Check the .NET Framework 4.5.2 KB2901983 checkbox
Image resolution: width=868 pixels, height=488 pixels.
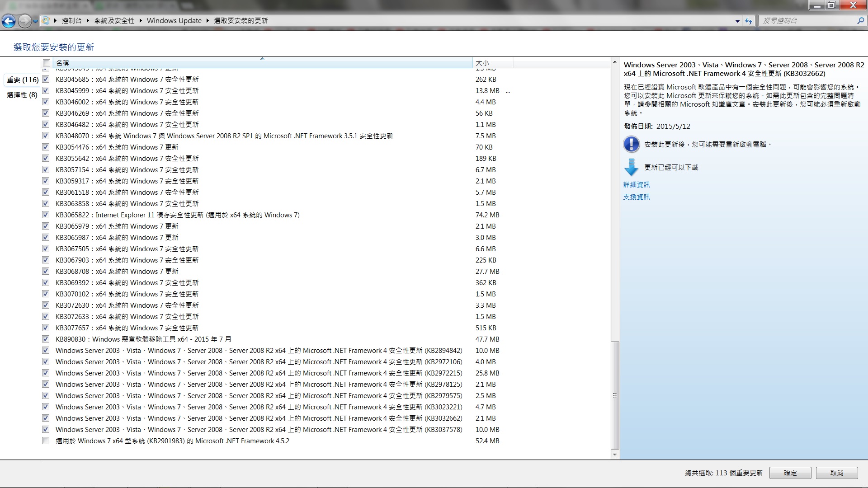(x=46, y=441)
